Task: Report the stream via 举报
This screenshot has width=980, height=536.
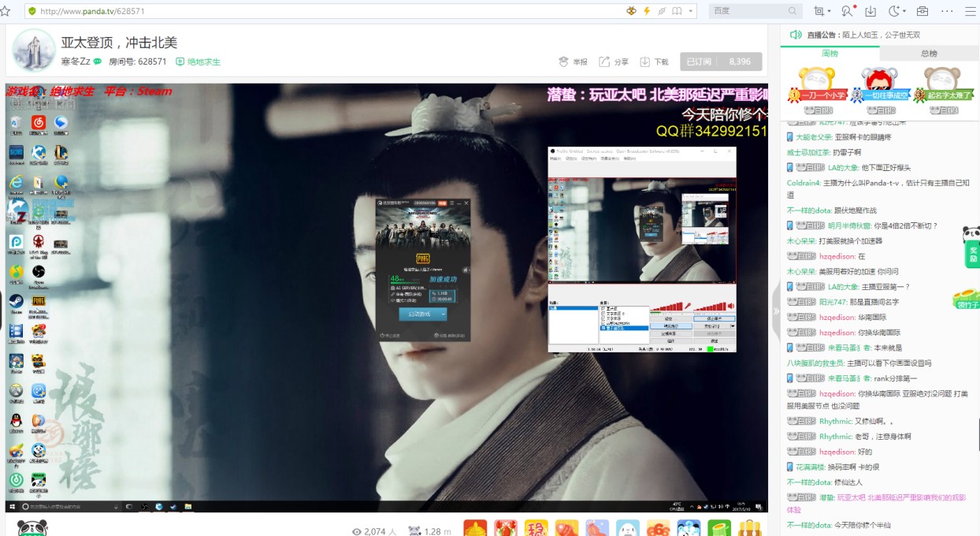Action: tap(573, 61)
